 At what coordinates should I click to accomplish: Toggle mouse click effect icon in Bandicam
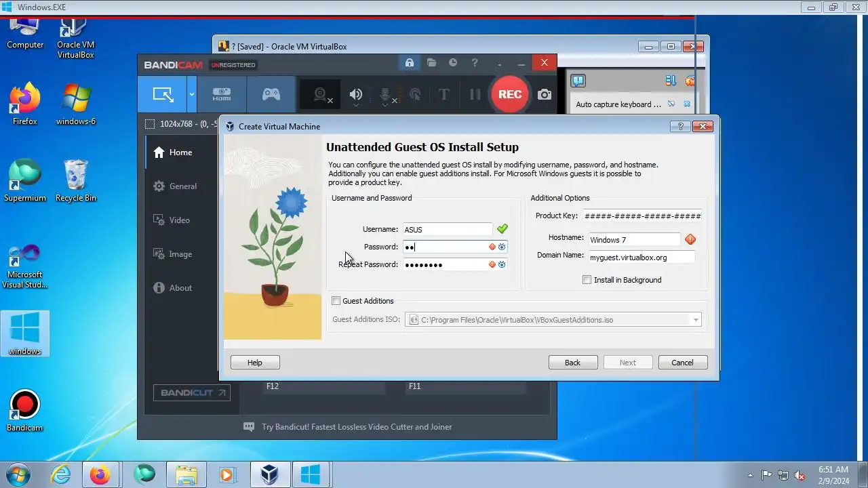pyautogui.click(x=415, y=95)
